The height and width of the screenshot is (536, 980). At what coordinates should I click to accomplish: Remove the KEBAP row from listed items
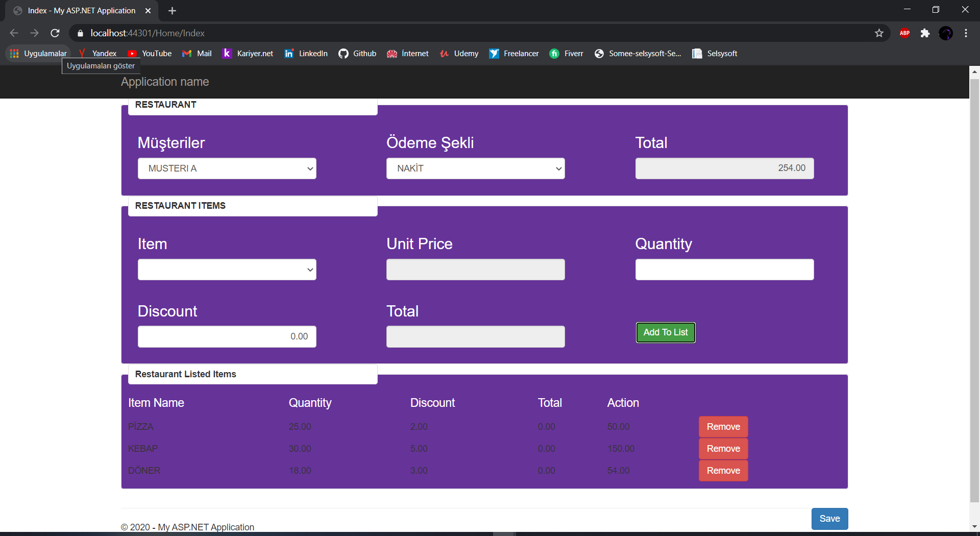(723, 448)
